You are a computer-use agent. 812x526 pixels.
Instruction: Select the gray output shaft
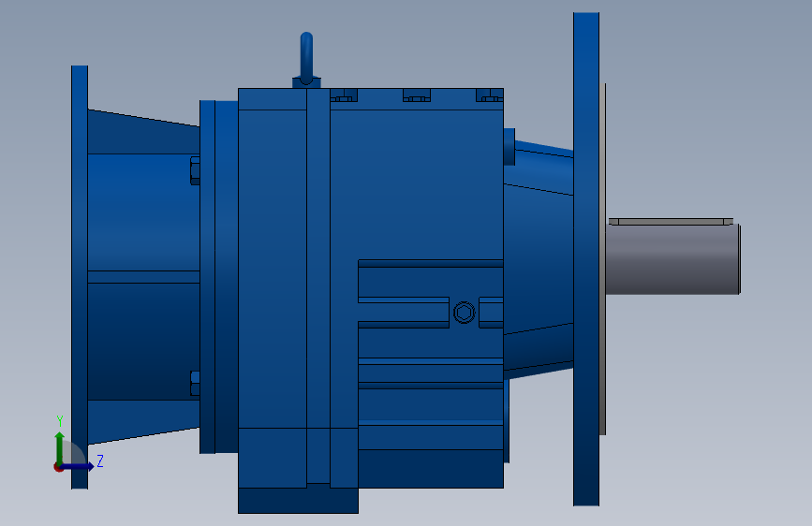672,259
